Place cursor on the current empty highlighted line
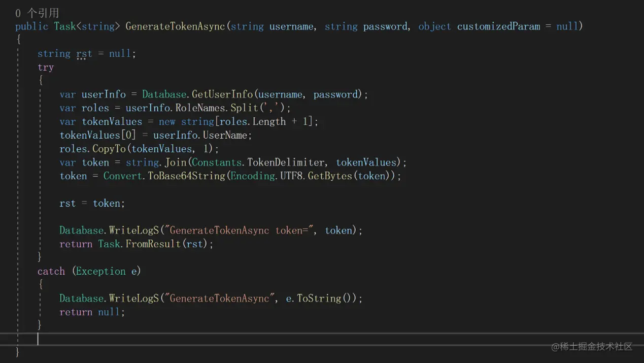This screenshot has height=363, width=644. (x=322, y=339)
